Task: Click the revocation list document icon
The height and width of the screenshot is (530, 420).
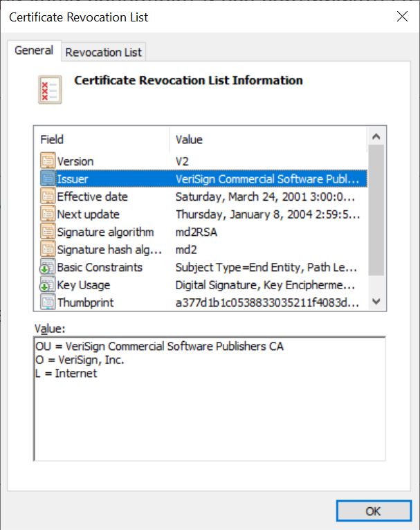Action: [50, 89]
